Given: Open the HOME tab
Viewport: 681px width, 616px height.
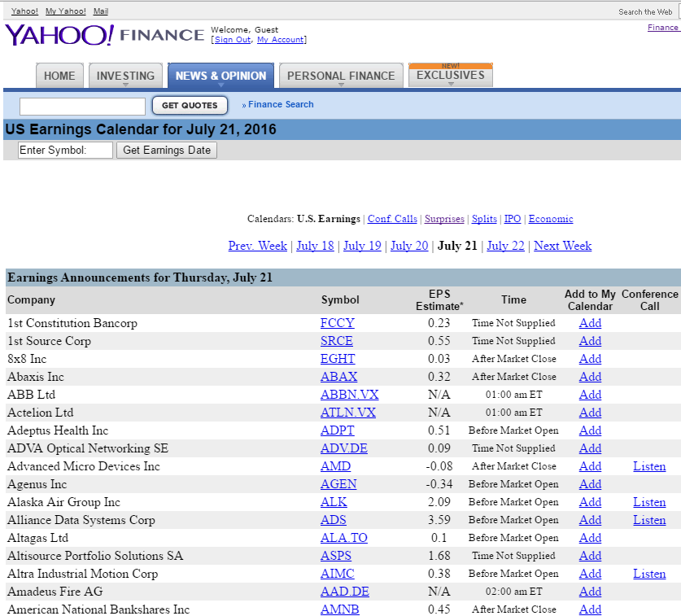Looking at the screenshot, I should 59,76.
